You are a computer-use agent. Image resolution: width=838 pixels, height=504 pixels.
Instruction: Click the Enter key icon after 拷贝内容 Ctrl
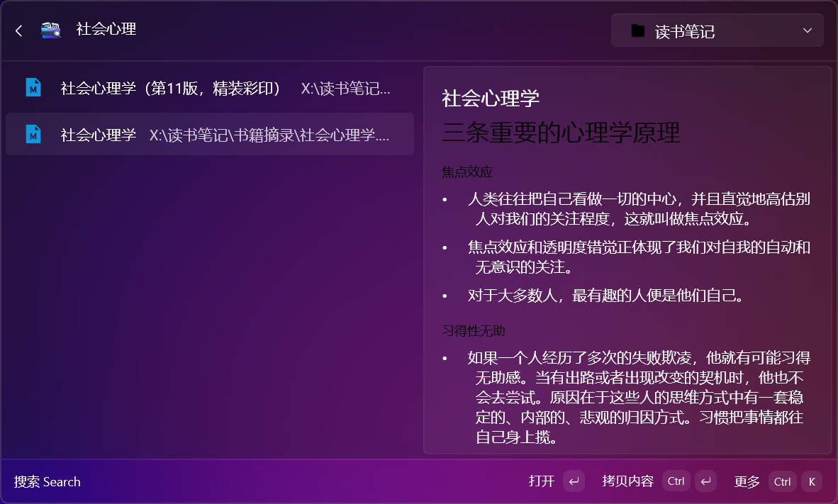(705, 481)
